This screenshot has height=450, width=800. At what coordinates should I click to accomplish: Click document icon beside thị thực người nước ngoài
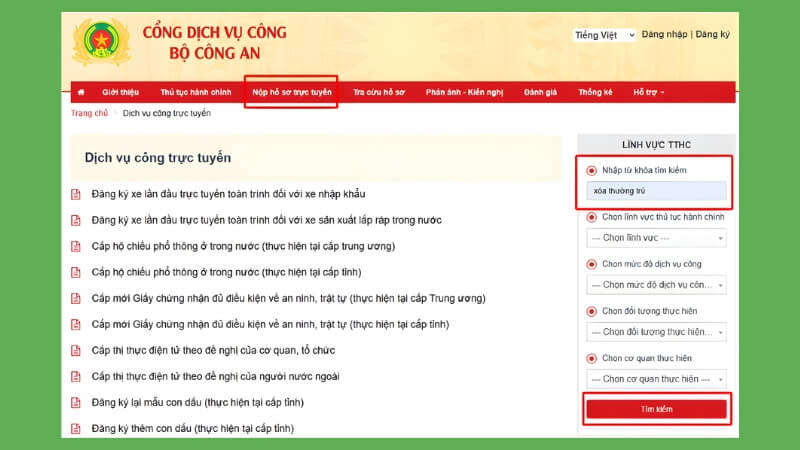tap(76, 377)
